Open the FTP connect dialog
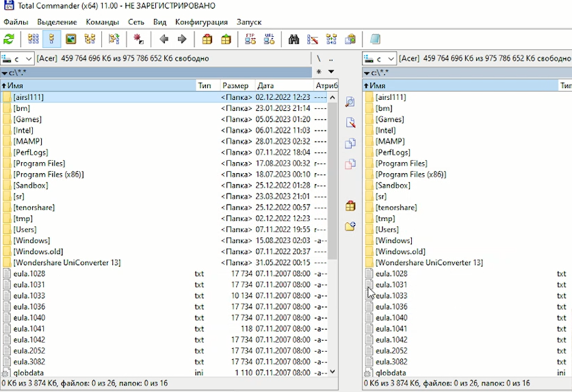The width and height of the screenshot is (572, 392). click(250, 39)
